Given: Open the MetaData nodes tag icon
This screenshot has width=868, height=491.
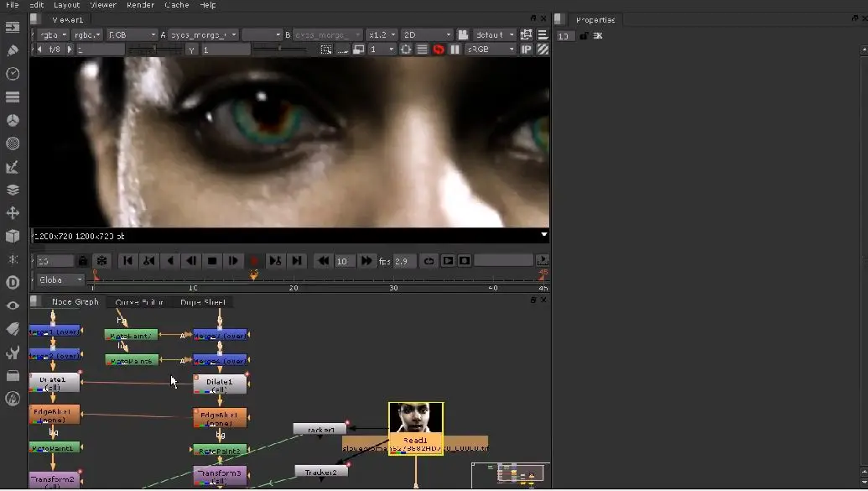Looking at the screenshot, I should click(13, 329).
